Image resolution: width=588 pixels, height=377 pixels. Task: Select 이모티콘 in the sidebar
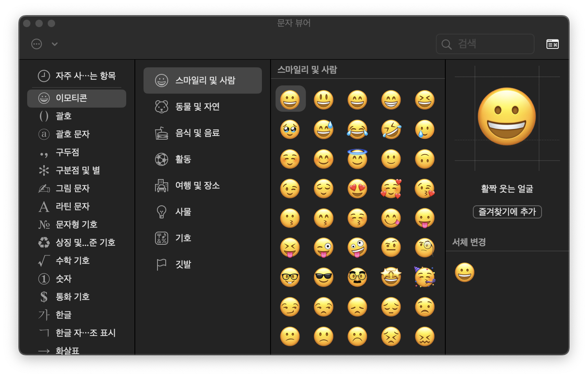(x=76, y=98)
